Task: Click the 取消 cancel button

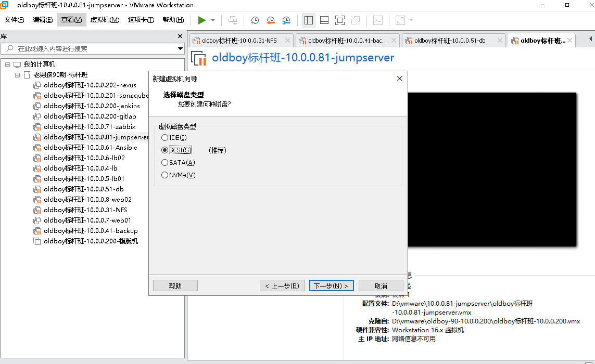Action: click(381, 285)
